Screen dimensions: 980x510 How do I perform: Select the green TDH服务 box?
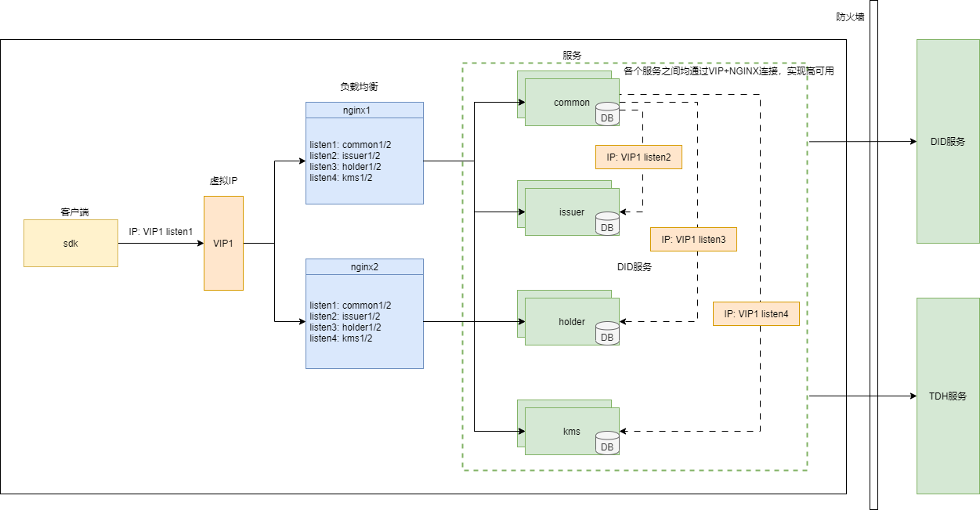948,396
